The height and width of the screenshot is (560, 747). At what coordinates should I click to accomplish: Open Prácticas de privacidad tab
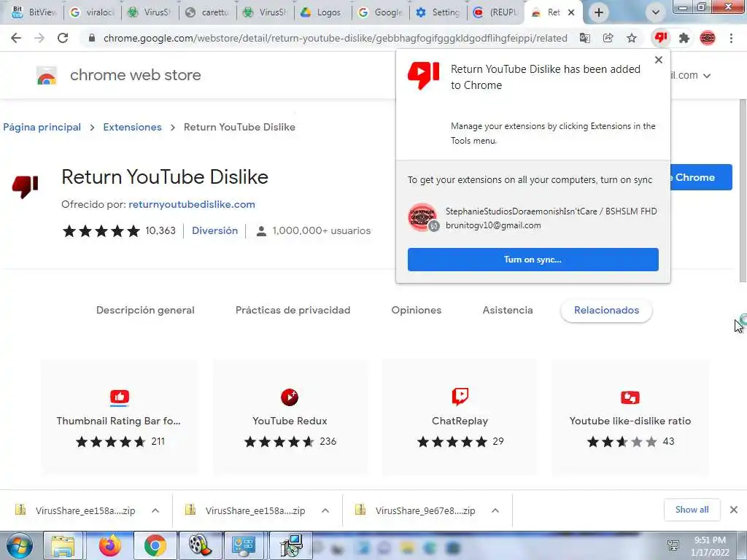(x=293, y=310)
